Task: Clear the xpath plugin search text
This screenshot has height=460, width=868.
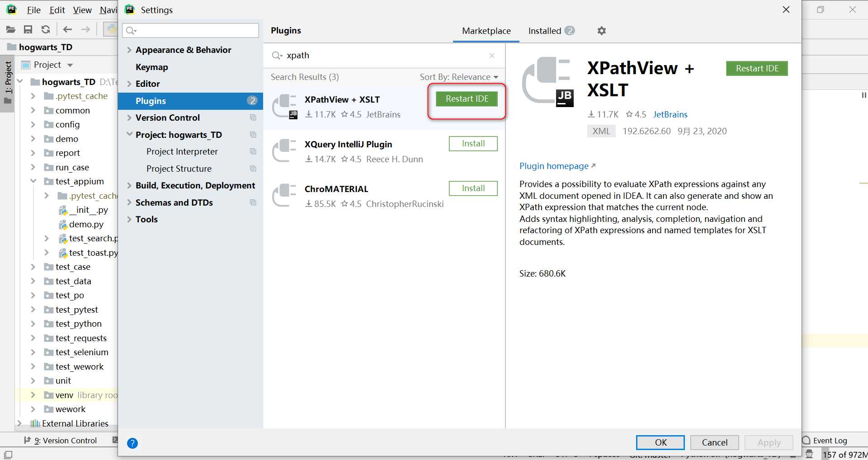Action: click(492, 56)
